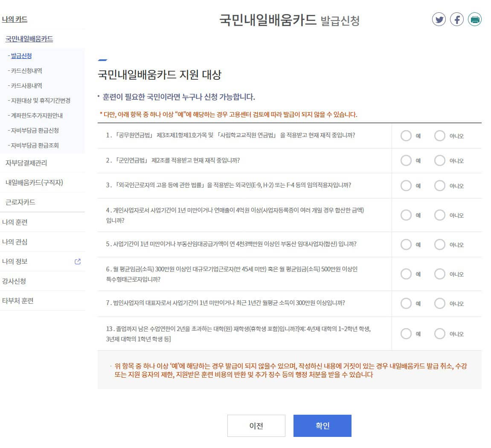Select 아니오 for question 13 about 대학 재학생
Screen dimensions: 491x448
click(x=439, y=333)
